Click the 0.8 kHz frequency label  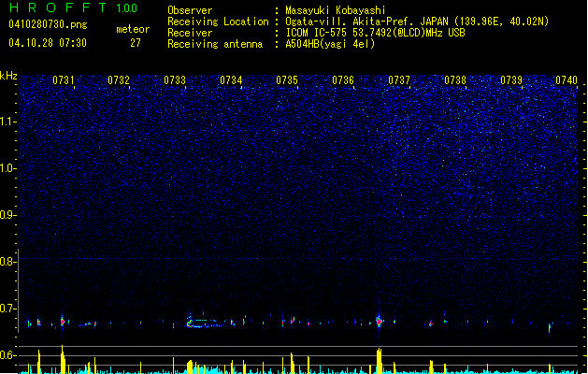[x=7, y=262]
